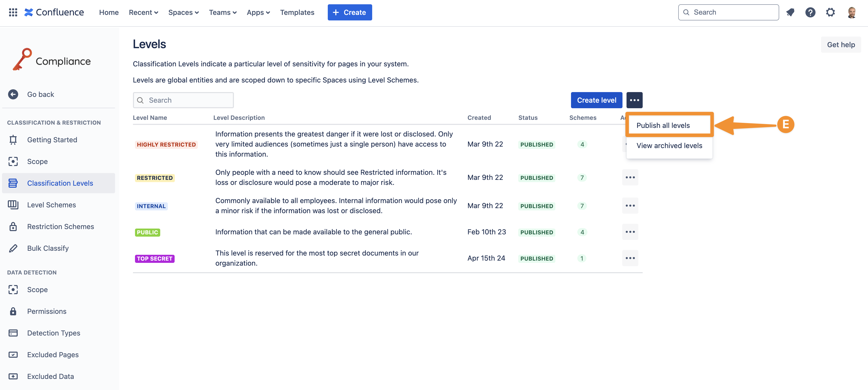Open Restriction Schemes lock item
This screenshot has height=390, width=868.
point(60,227)
